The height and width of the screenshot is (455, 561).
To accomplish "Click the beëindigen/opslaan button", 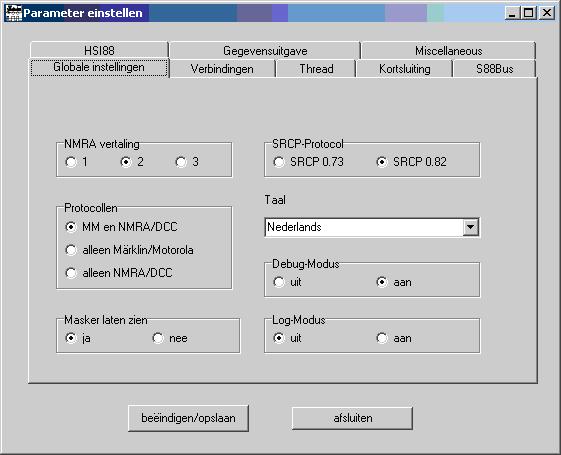I will click(x=188, y=418).
